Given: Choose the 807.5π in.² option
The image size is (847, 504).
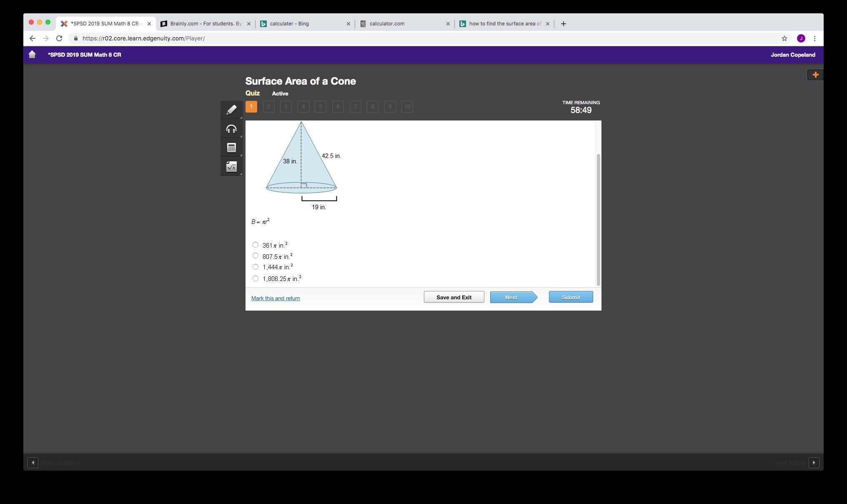Looking at the screenshot, I should point(256,256).
